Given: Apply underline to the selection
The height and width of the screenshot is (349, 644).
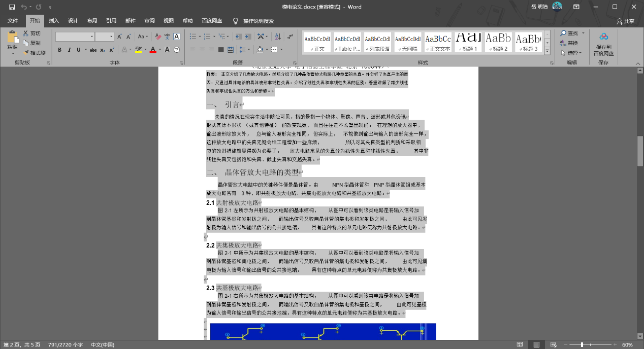Looking at the screenshot, I should [x=78, y=50].
